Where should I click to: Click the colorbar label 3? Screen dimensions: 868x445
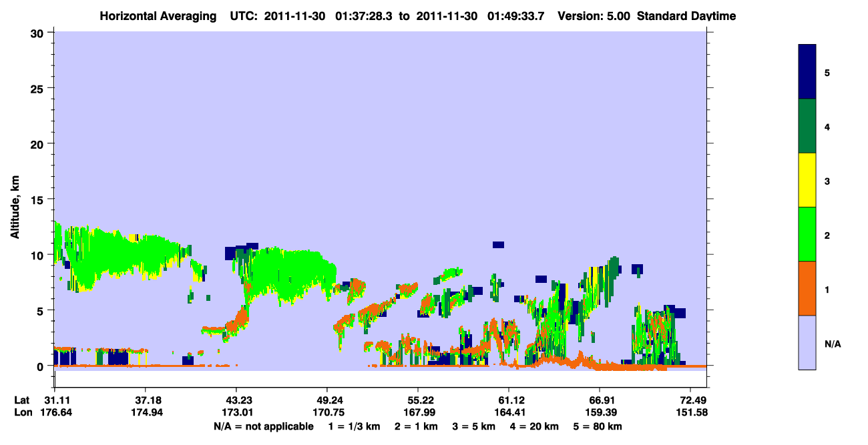pyautogui.click(x=827, y=181)
